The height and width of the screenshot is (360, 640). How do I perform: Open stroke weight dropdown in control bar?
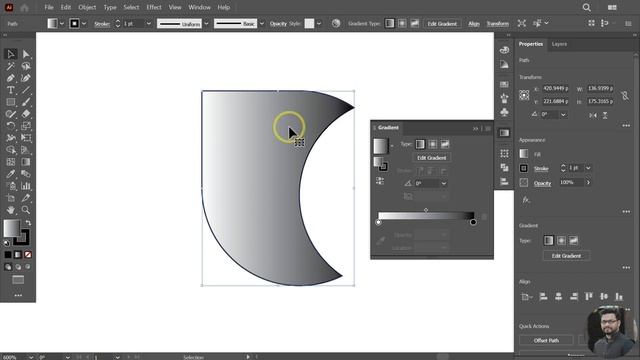coord(149,24)
